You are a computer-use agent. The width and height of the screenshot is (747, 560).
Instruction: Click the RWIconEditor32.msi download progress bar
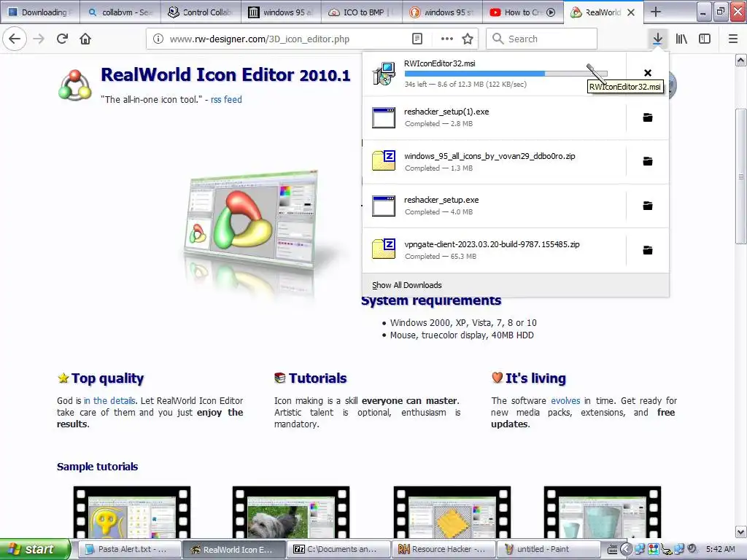(506, 74)
